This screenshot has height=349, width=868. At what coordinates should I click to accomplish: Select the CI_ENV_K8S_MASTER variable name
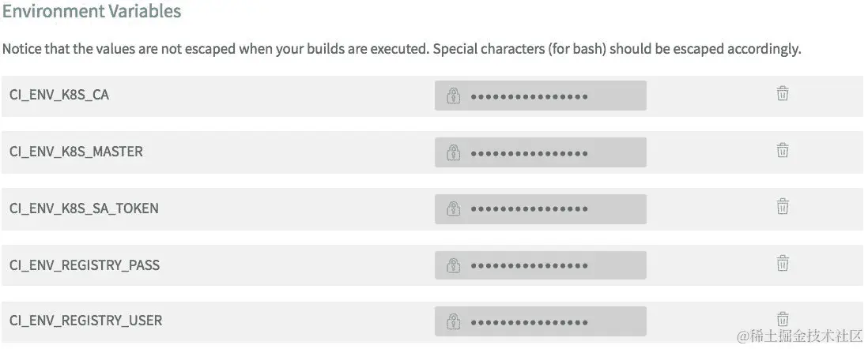coord(76,152)
